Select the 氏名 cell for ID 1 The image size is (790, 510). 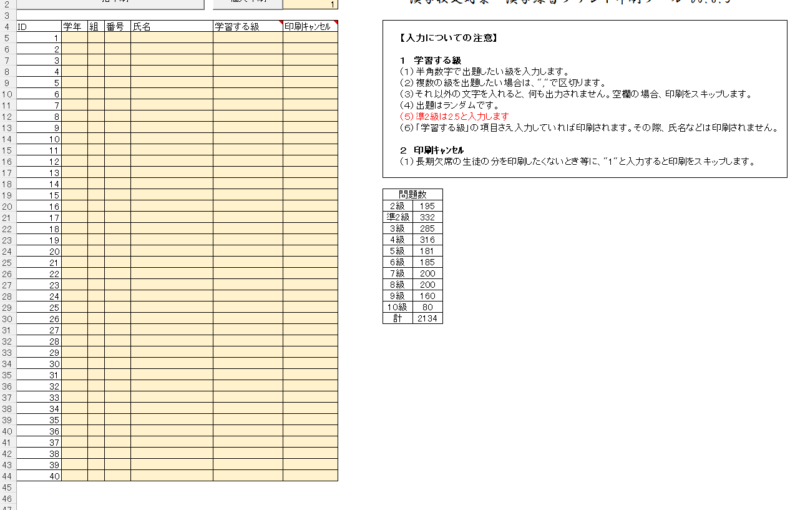point(170,38)
